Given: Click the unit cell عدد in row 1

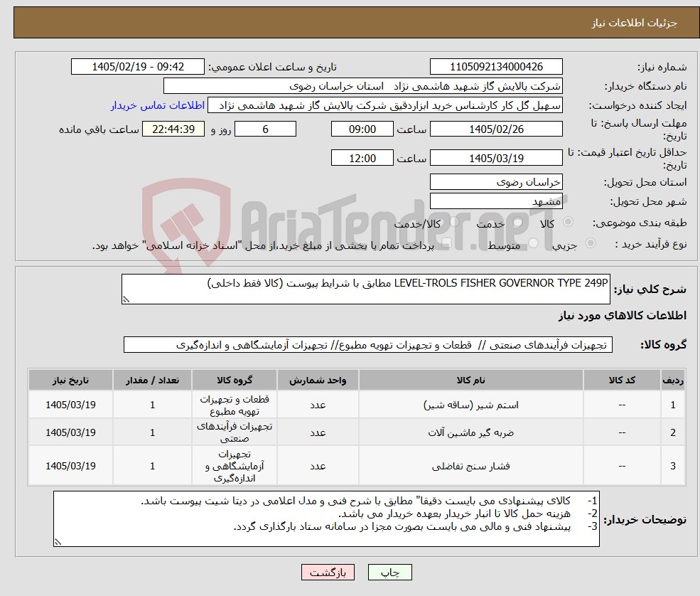Looking at the screenshot, I should (318, 405).
